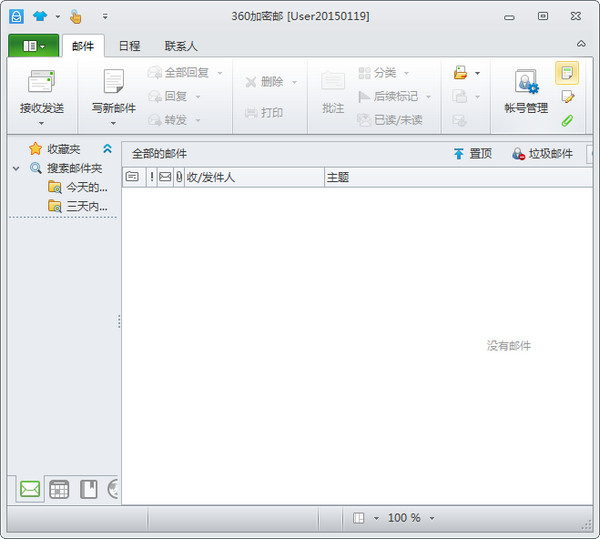Open contacts book icon in bottom navigation

click(88, 489)
